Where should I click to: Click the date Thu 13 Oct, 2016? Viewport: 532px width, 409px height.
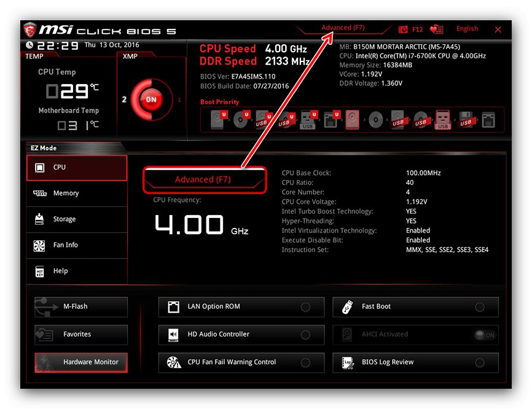point(112,45)
